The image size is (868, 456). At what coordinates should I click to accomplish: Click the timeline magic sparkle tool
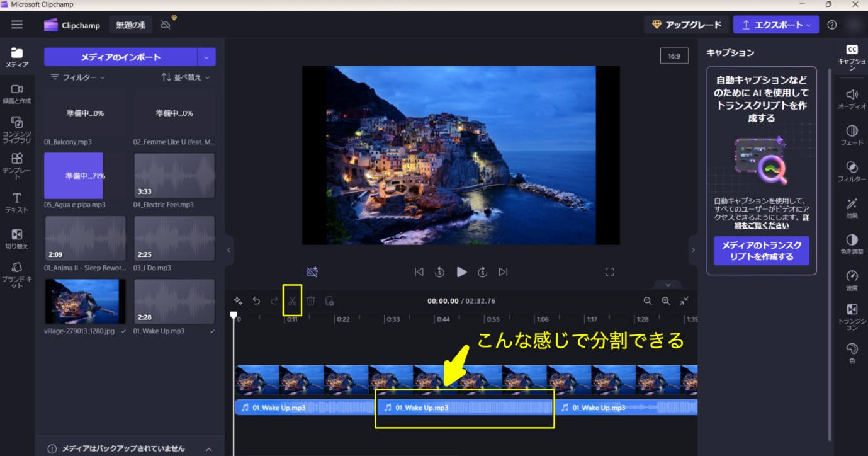pos(238,301)
